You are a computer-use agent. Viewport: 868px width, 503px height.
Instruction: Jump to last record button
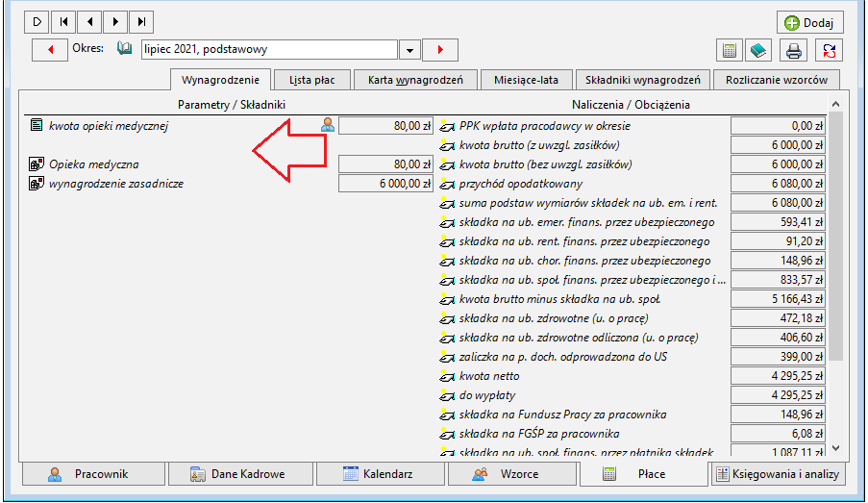(141, 21)
